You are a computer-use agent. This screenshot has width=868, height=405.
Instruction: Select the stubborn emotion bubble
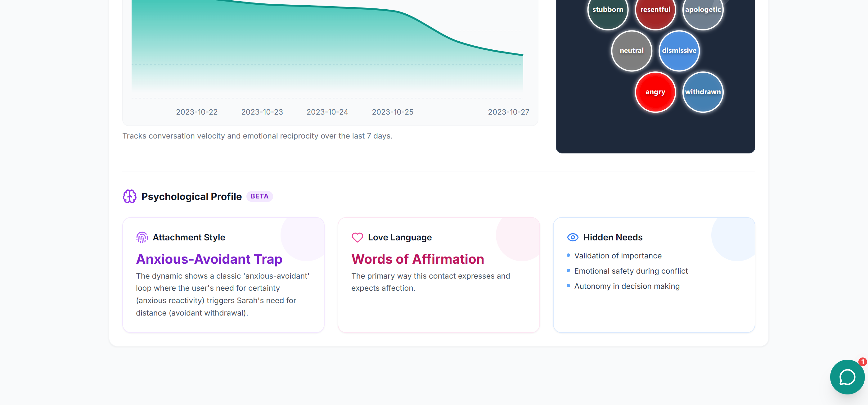608,10
